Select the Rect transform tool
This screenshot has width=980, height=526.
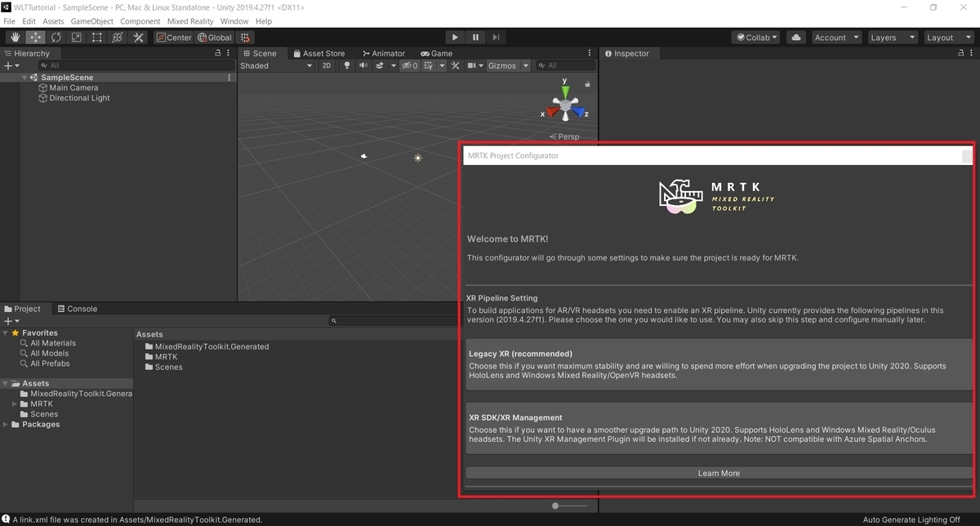[97, 38]
